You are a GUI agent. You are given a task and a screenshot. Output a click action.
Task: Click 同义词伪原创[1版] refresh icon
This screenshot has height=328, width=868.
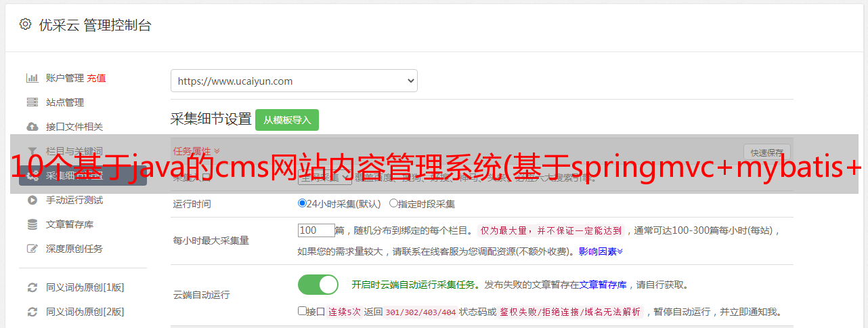[32, 287]
